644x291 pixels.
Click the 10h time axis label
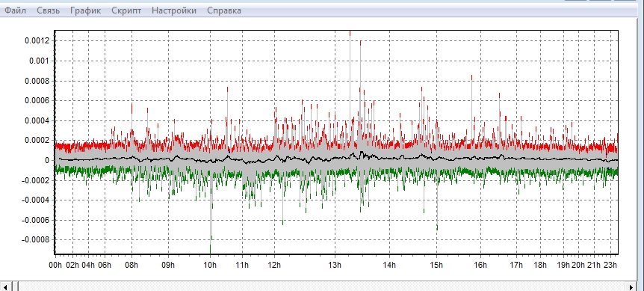pyautogui.click(x=210, y=265)
